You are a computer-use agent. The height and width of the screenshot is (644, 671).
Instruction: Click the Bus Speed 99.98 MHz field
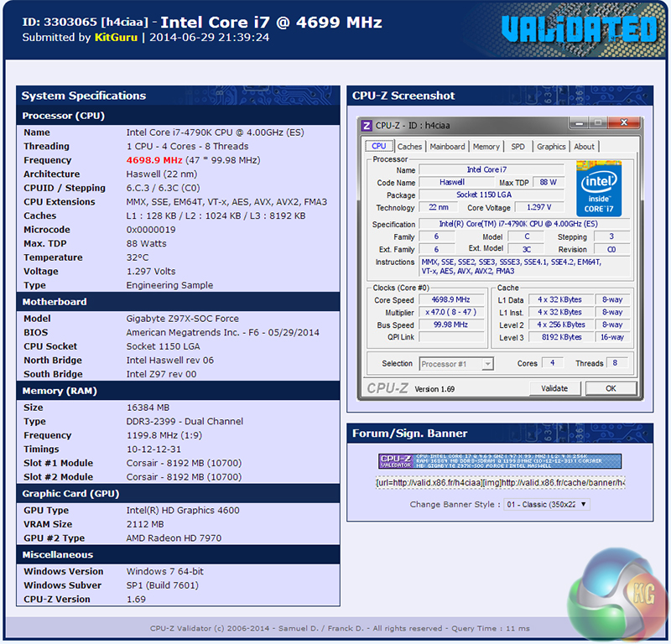451,325
